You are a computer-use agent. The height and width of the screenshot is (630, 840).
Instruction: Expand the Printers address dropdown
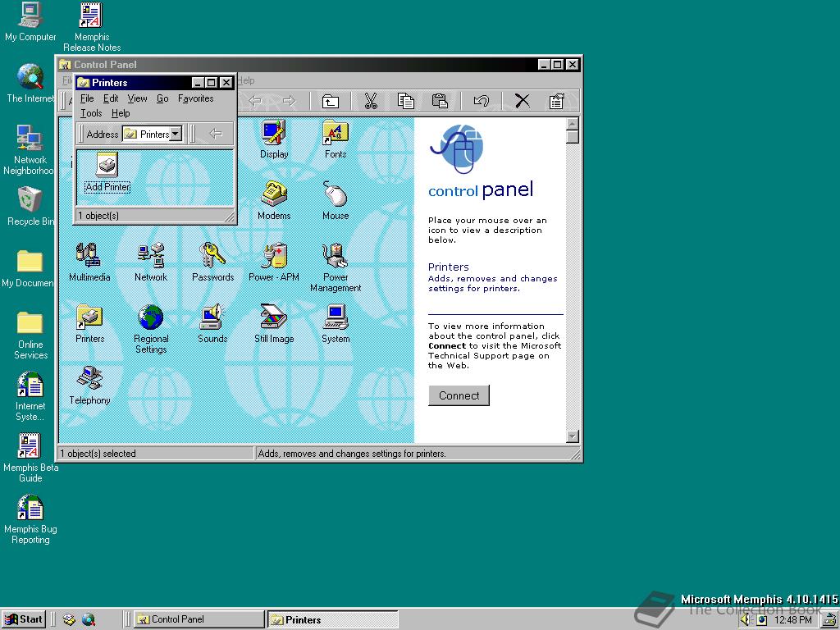(176, 134)
